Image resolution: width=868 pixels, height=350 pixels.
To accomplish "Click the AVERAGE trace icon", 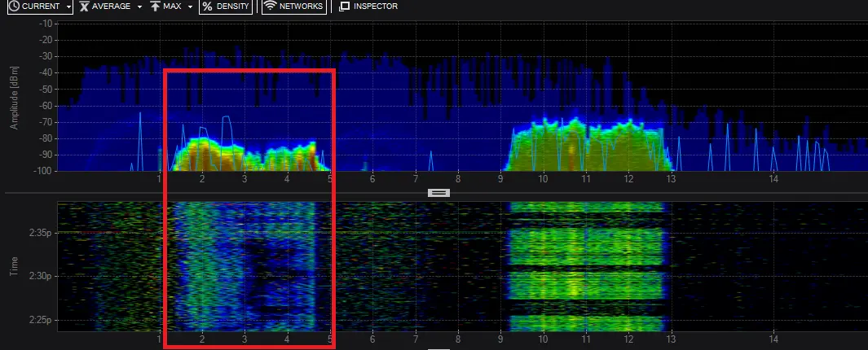I will pos(84,6).
